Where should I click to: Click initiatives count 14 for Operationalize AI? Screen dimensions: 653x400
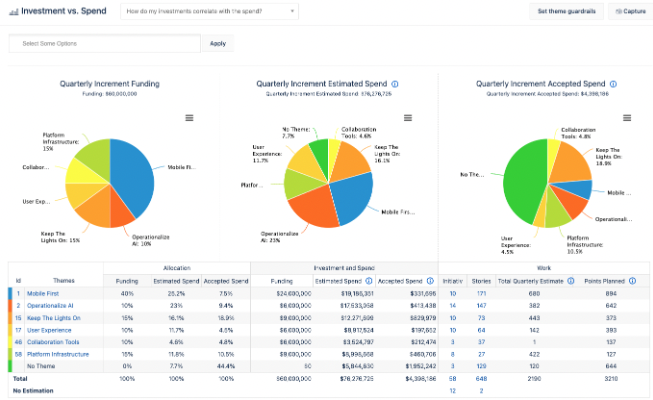click(x=453, y=305)
